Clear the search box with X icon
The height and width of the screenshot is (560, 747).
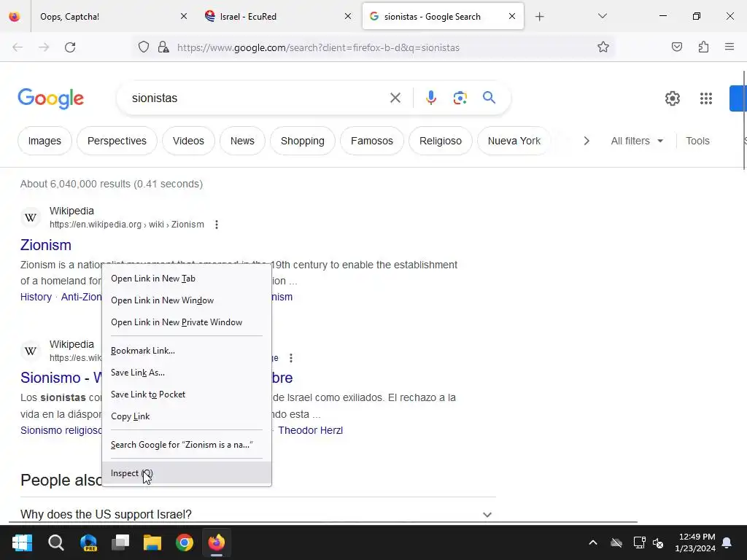395,98
